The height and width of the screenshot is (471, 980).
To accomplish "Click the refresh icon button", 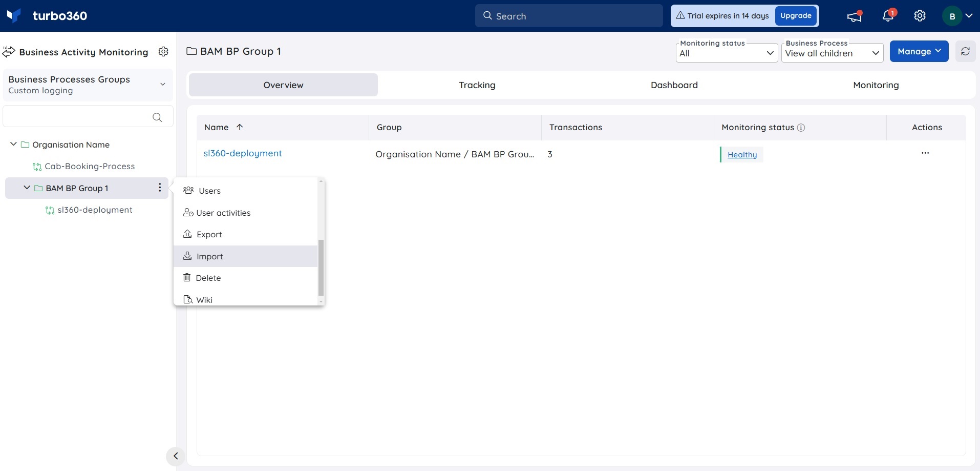I will pos(965,51).
